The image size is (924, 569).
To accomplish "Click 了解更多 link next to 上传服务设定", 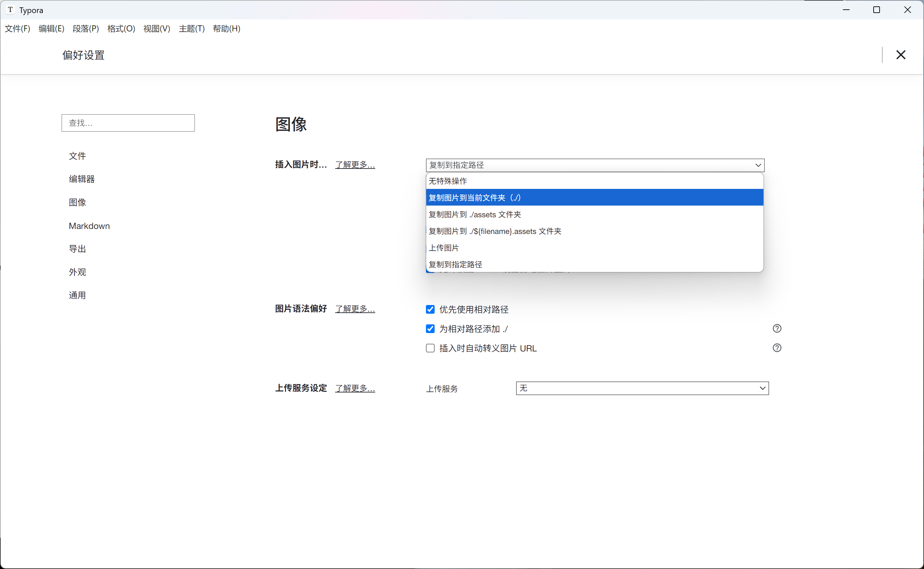I will tap(355, 388).
